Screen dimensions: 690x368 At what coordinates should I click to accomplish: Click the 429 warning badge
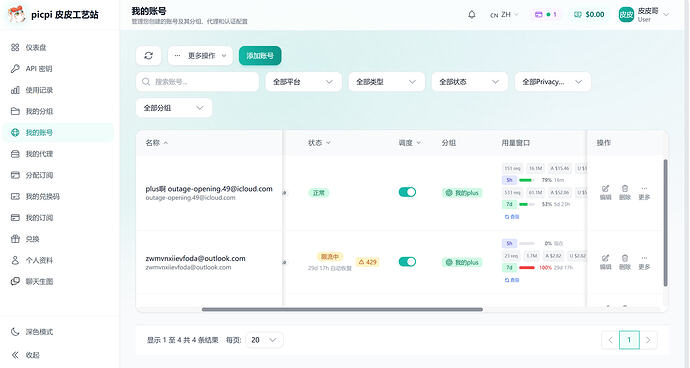pyautogui.click(x=367, y=262)
